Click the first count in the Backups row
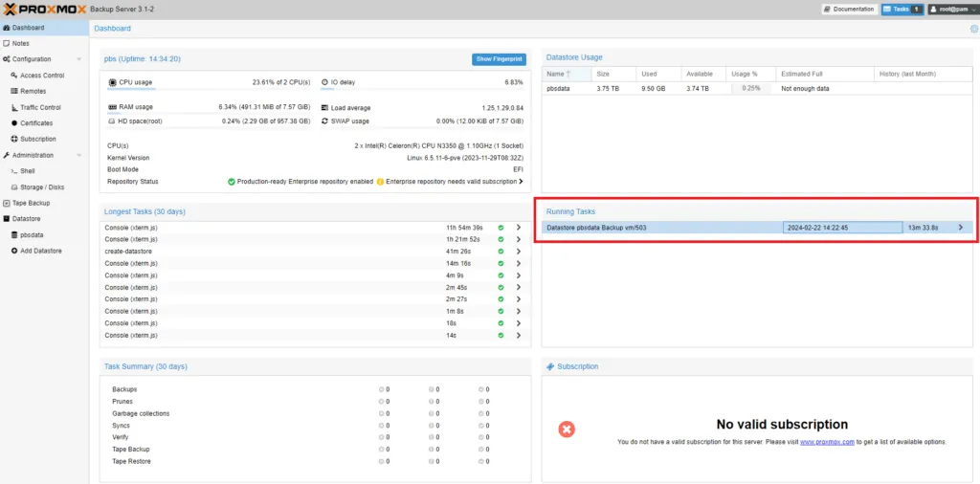The height and width of the screenshot is (484, 980). [x=385, y=389]
